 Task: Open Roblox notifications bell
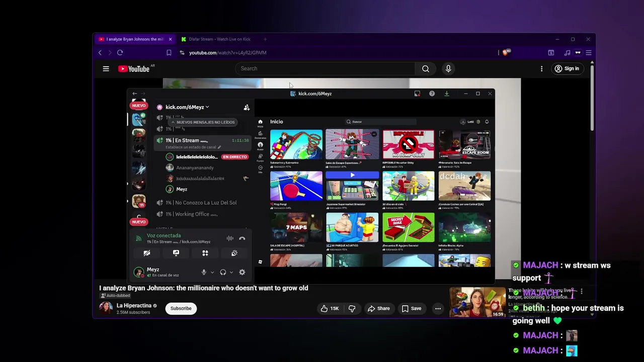[x=487, y=122]
